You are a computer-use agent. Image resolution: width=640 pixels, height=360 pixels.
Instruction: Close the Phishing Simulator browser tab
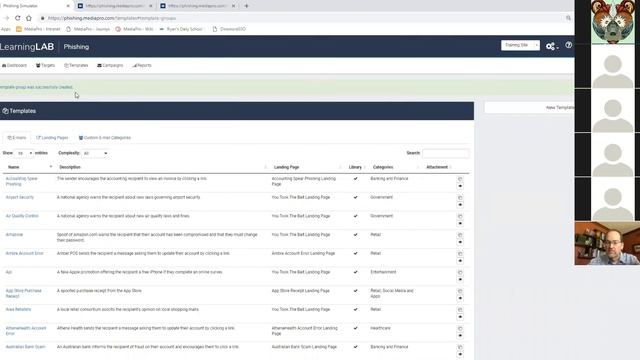68,6
